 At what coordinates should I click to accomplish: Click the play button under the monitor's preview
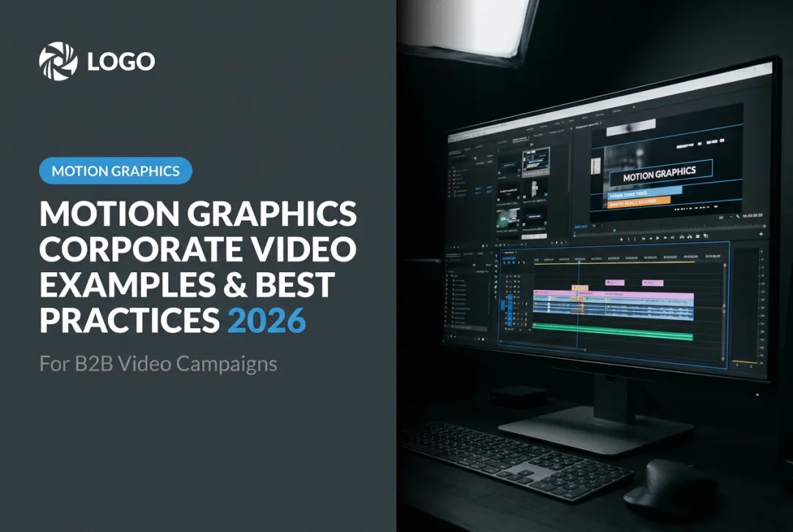point(657,238)
